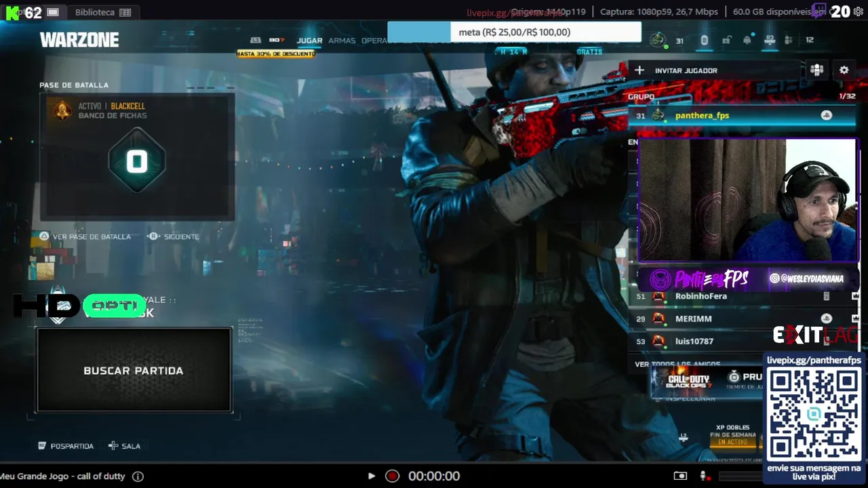Click the Call of Duty Black Ops 7 banner
The height and width of the screenshot is (488, 868).
[x=707, y=381]
